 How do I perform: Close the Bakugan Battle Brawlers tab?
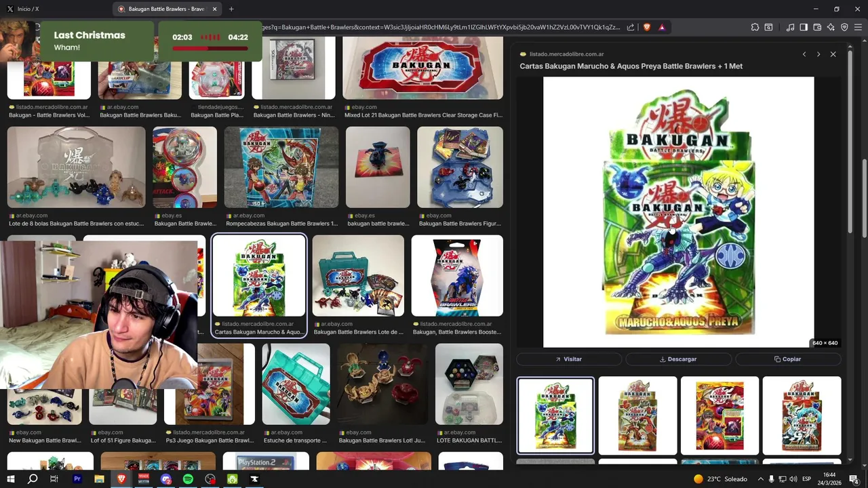click(x=215, y=9)
